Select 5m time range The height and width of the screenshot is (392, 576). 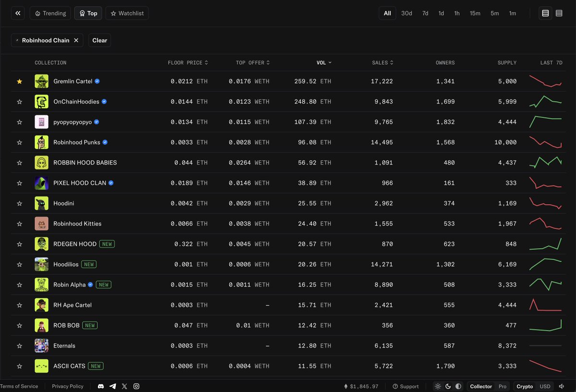(495, 13)
